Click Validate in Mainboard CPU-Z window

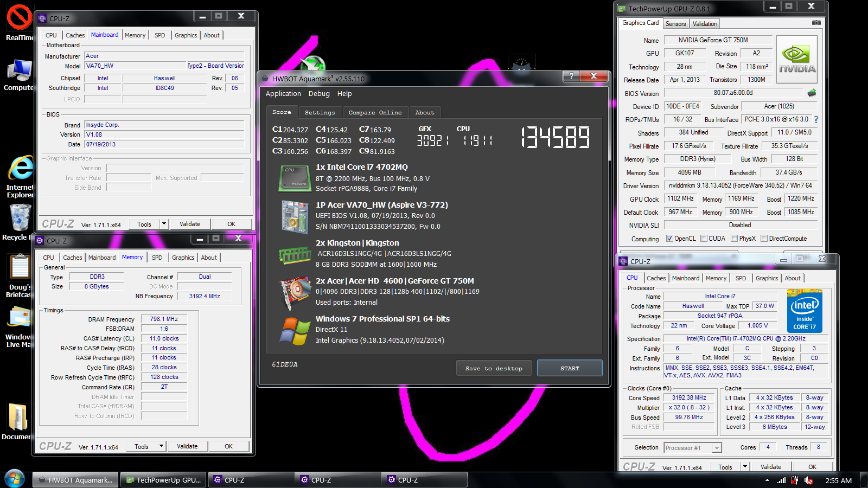190,224
